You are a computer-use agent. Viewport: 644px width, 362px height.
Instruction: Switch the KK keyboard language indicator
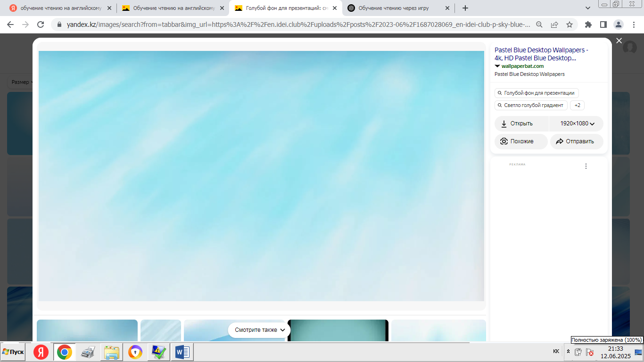[x=556, y=352]
